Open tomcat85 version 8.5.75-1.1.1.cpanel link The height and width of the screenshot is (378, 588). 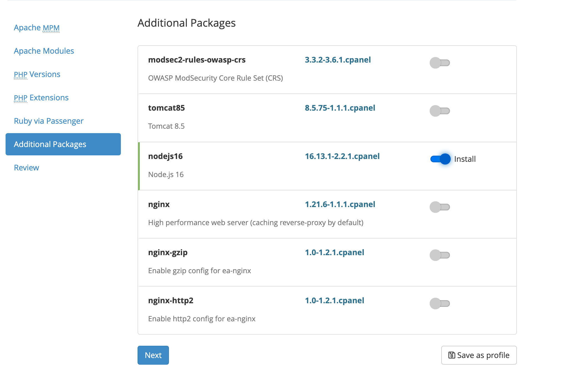click(340, 108)
